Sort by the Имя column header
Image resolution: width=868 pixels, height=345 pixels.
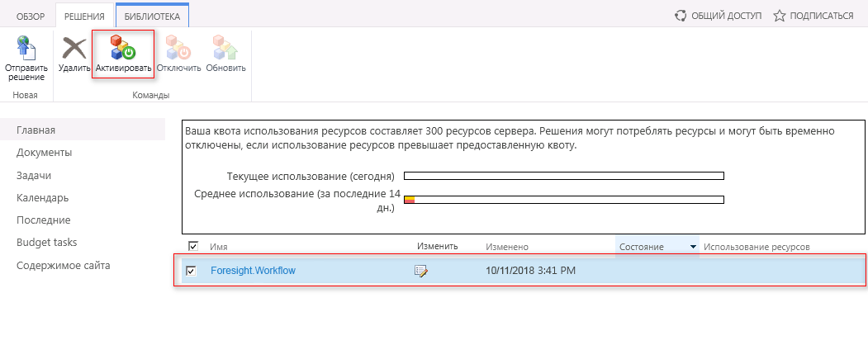pyautogui.click(x=219, y=247)
